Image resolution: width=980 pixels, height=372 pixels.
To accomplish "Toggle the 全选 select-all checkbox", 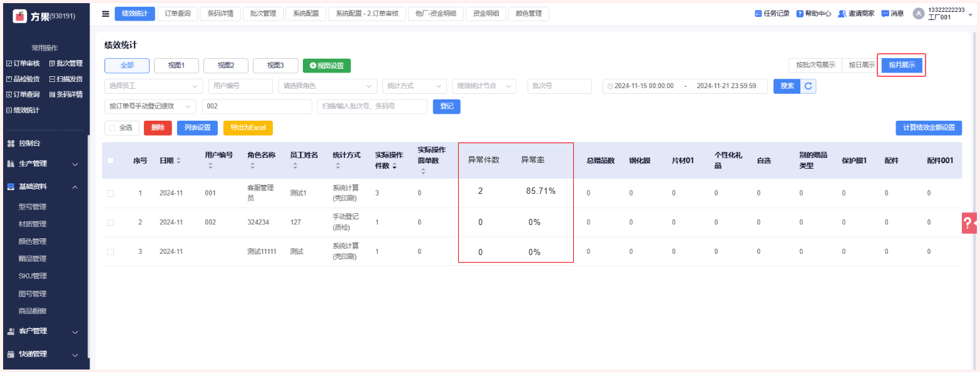I will coord(113,128).
